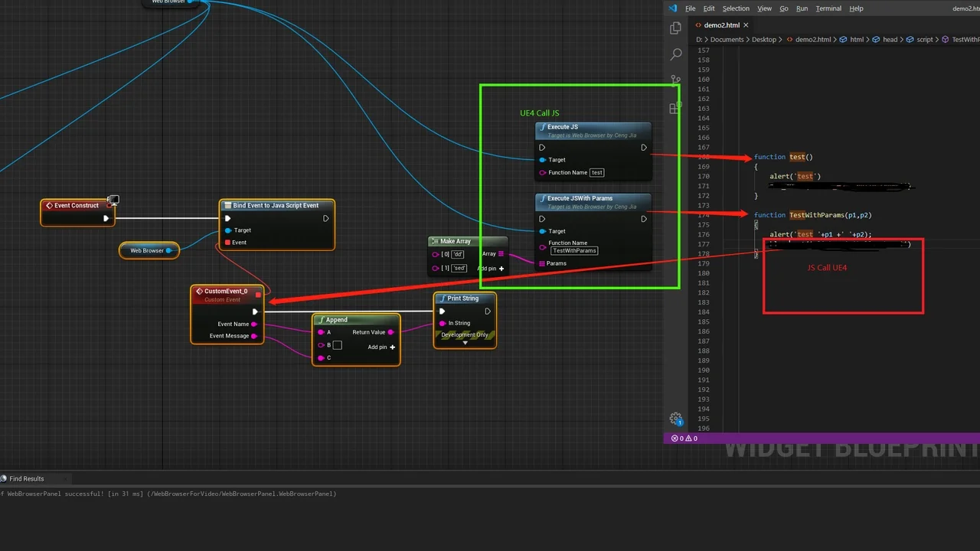This screenshot has width=980, height=551.
Task: Open the Source Control icon
Action: 675,80
